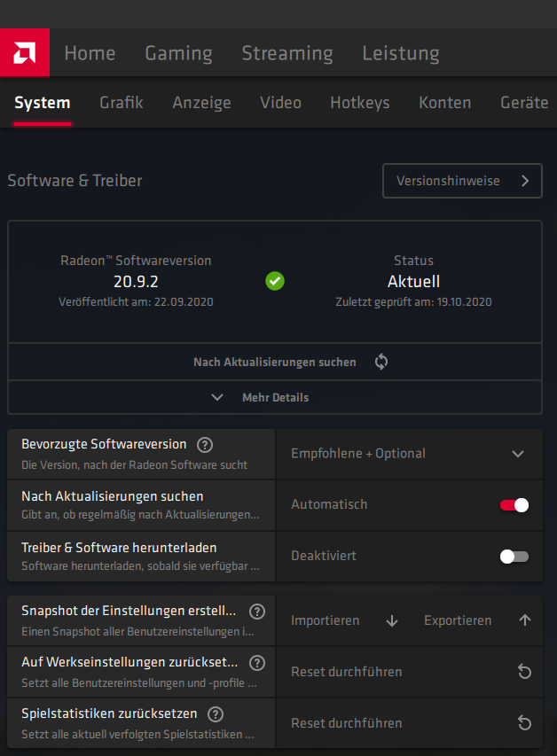Open the Leistung tab

point(401,53)
